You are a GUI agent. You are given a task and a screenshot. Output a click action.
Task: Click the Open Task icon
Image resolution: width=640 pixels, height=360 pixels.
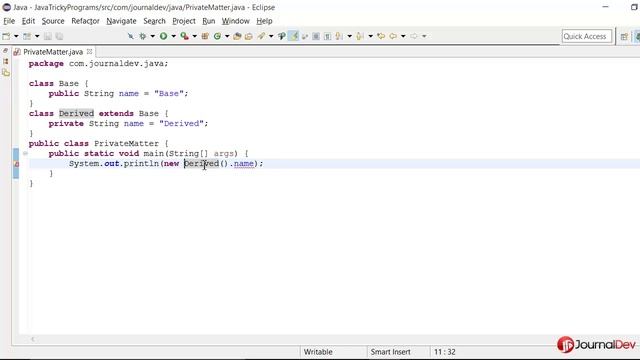pyautogui.click(x=249, y=36)
